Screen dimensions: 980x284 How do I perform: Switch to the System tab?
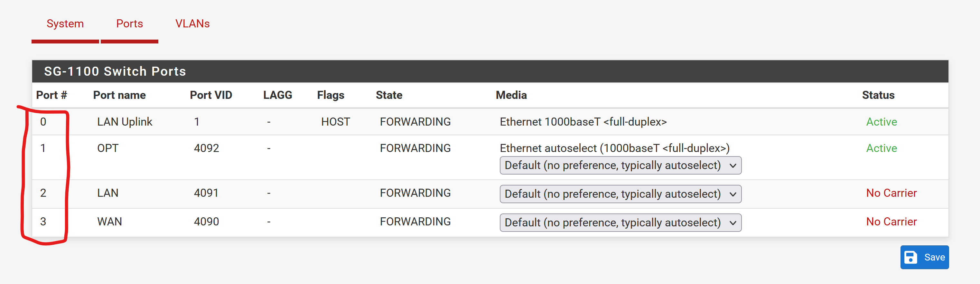coord(65,24)
